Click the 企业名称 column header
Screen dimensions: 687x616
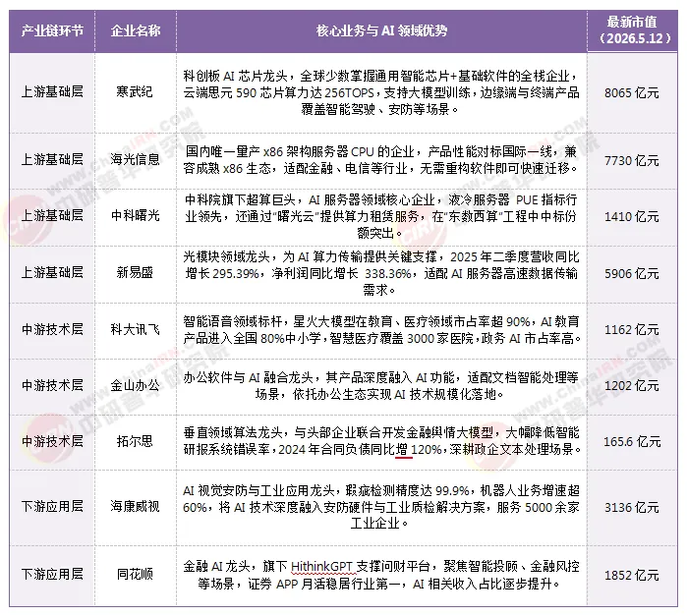click(136, 30)
